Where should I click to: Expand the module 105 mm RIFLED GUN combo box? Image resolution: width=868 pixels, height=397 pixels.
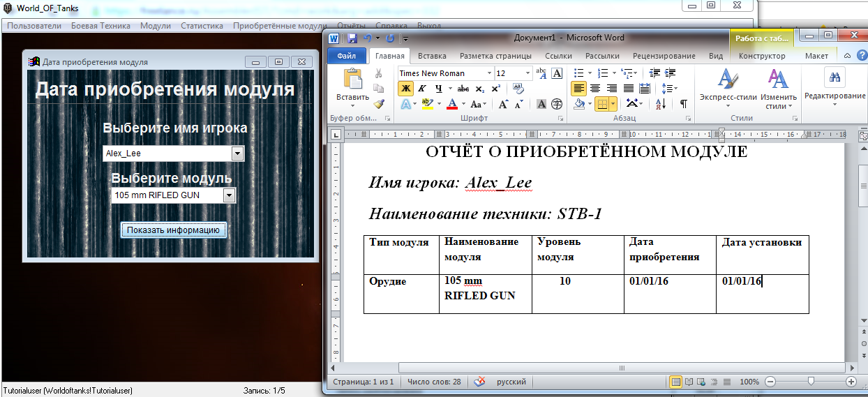[x=230, y=196]
